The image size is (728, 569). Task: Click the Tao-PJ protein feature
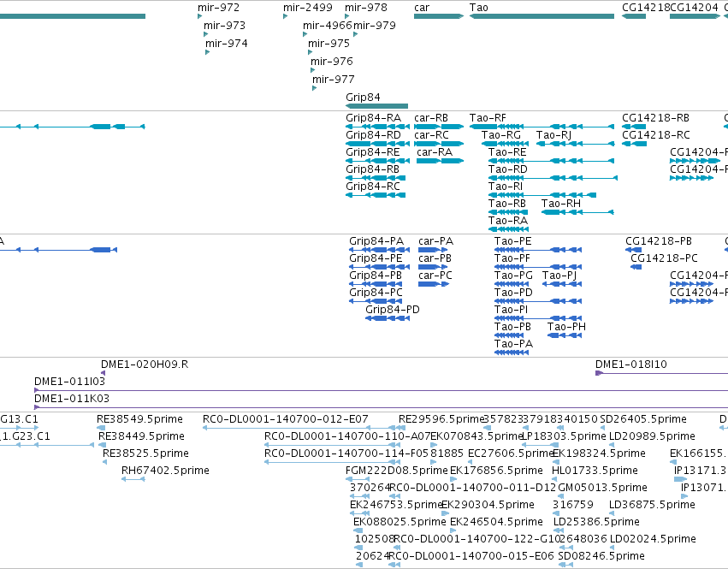click(x=562, y=284)
